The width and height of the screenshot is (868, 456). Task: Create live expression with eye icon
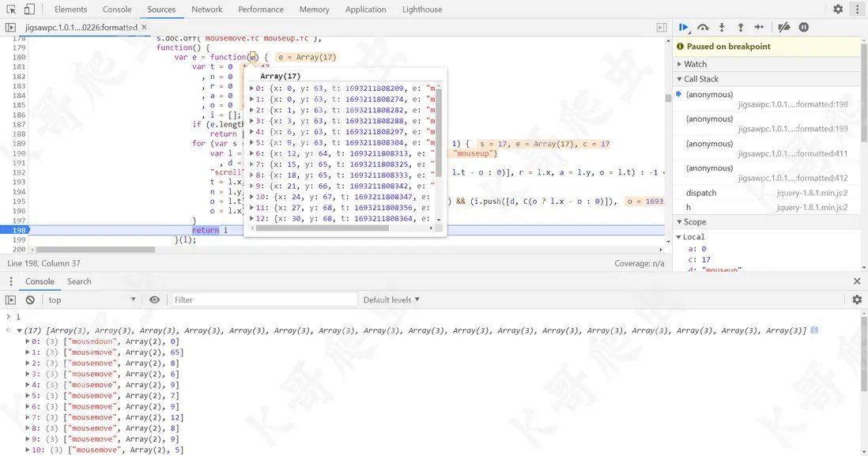[x=155, y=300]
